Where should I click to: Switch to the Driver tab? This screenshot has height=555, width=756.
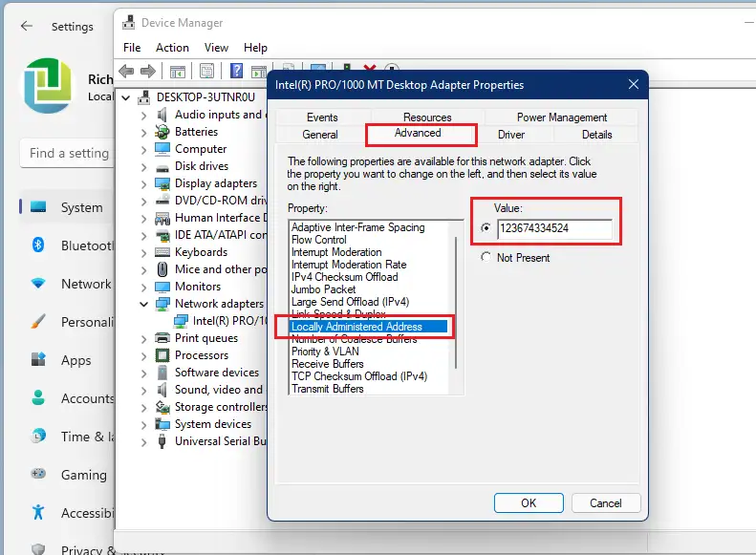(x=511, y=135)
